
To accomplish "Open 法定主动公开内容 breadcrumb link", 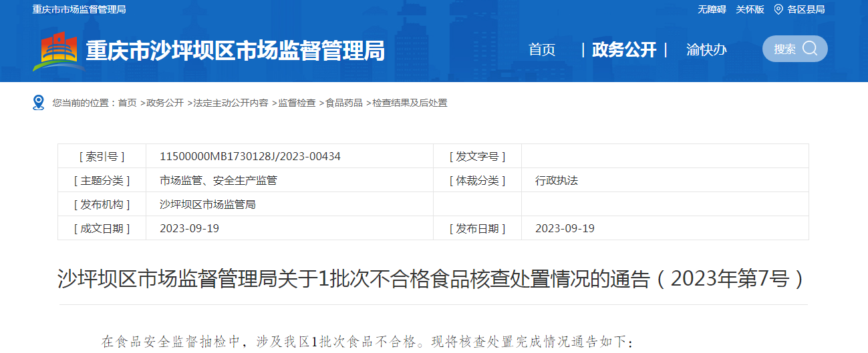I will 231,103.
